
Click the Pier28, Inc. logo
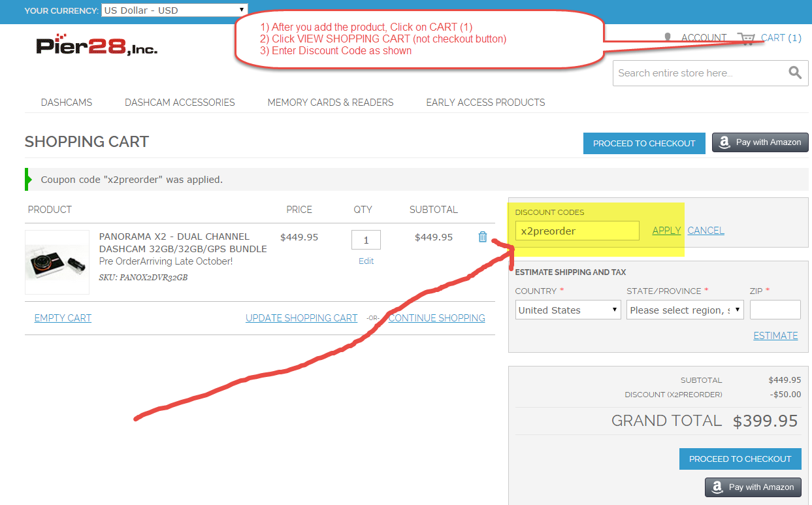pos(97,44)
